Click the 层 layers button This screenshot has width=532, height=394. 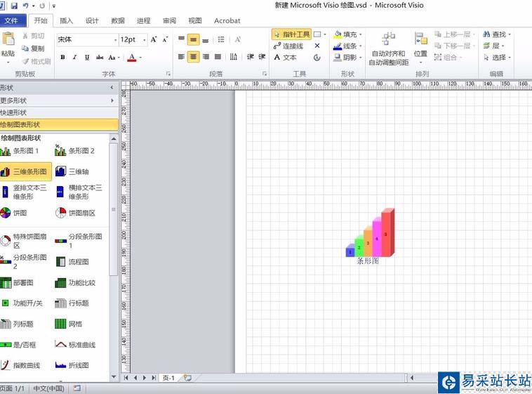tap(493, 46)
